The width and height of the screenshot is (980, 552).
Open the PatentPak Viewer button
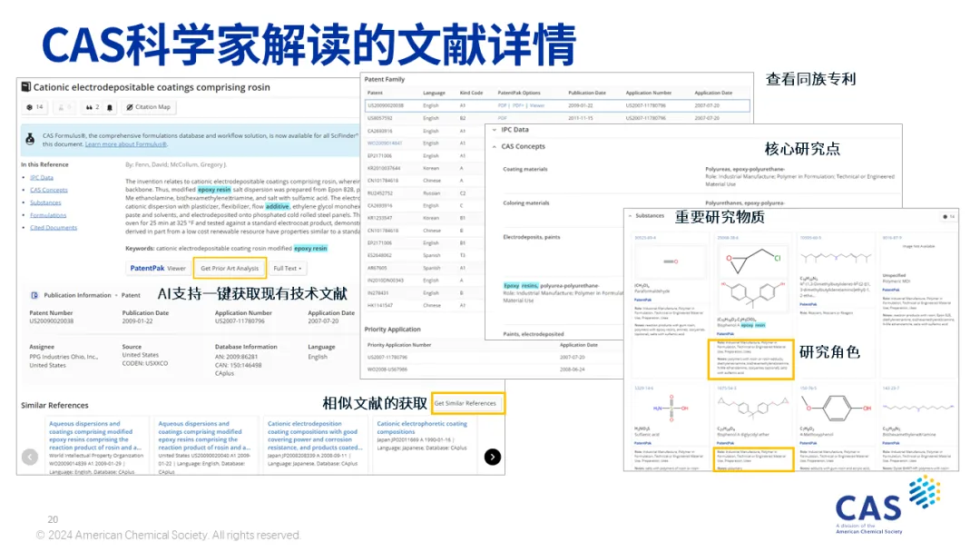click(158, 268)
